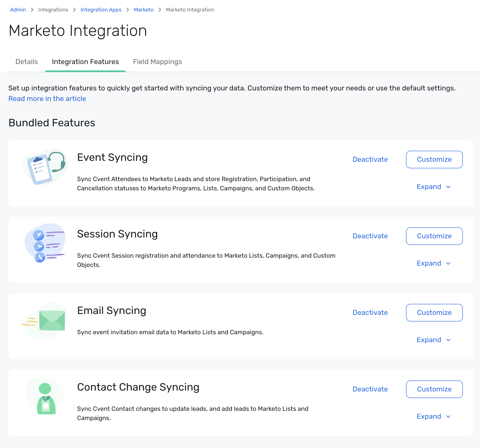Open Integration Apps breadcrumb link
This screenshot has height=448, width=480.
(101, 10)
